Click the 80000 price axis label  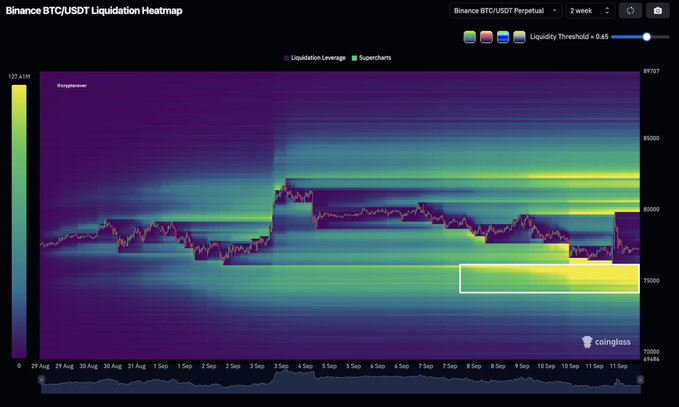(651, 209)
